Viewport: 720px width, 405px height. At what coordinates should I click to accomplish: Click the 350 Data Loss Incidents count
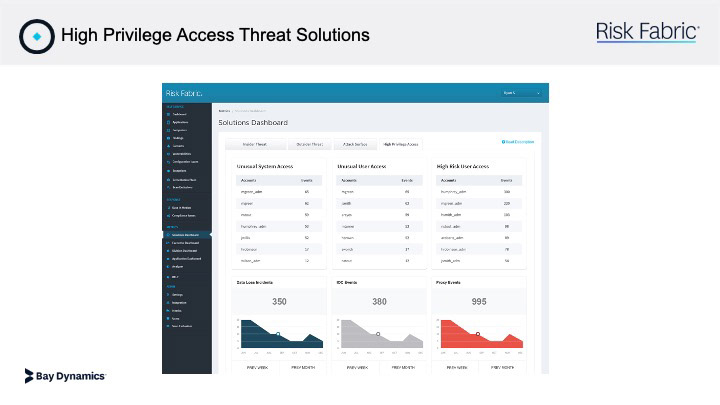[279, 302]
